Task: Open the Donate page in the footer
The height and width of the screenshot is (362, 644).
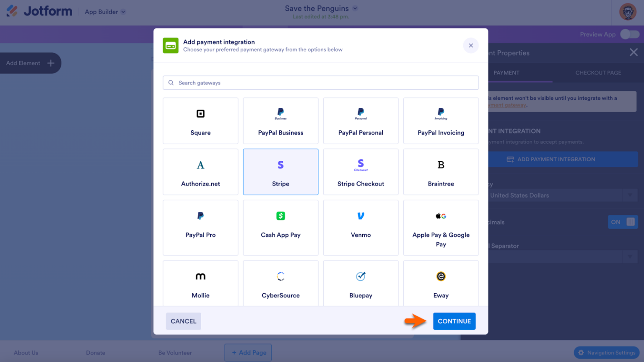Action: click(95, 353)
